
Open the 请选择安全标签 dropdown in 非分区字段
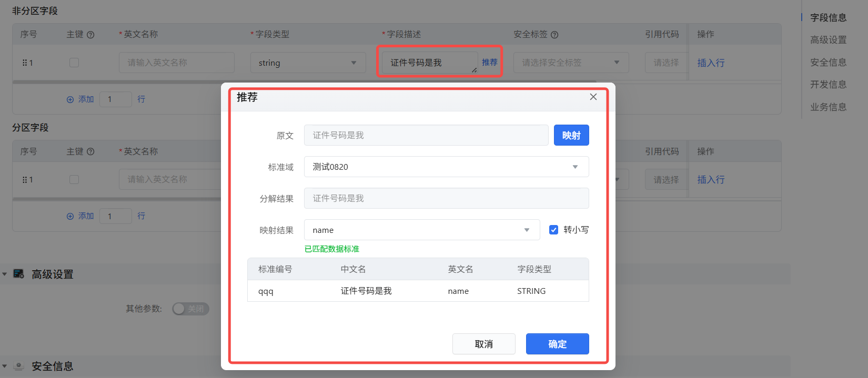point(571,63)
